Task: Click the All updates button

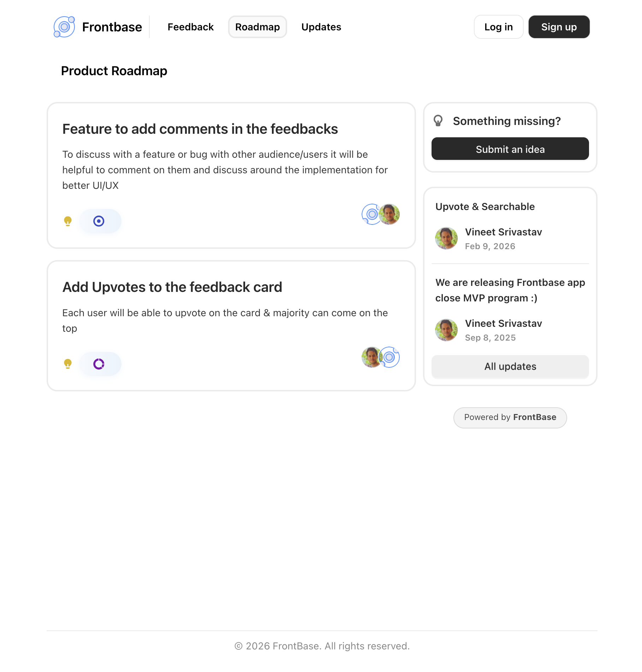Action: [x=510, y=367]
